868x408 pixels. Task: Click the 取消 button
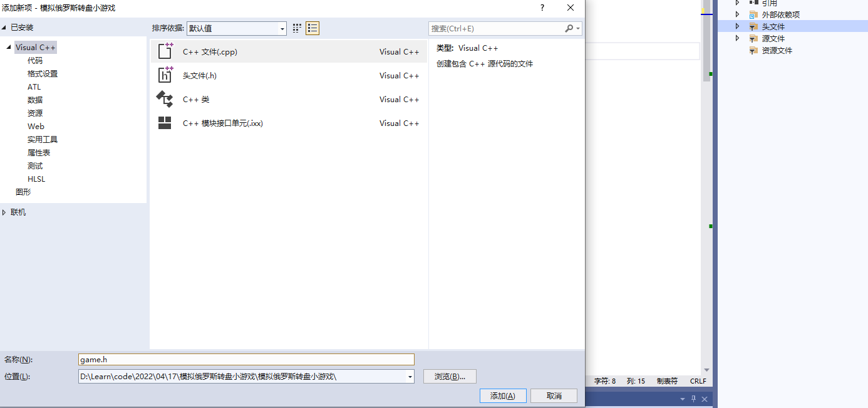pos(554,396)
